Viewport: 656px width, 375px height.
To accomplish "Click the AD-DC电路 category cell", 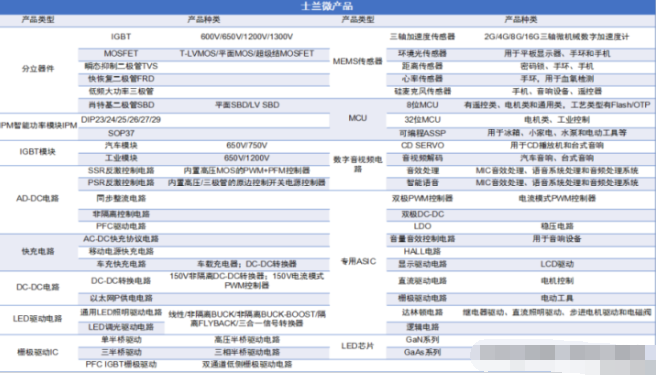I will coord(38,198).
